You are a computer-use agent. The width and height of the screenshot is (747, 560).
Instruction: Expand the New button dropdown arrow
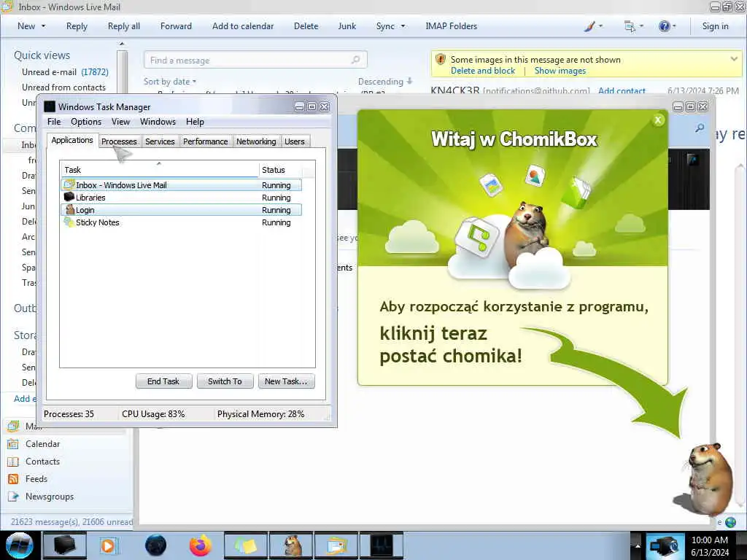[43, 26]
